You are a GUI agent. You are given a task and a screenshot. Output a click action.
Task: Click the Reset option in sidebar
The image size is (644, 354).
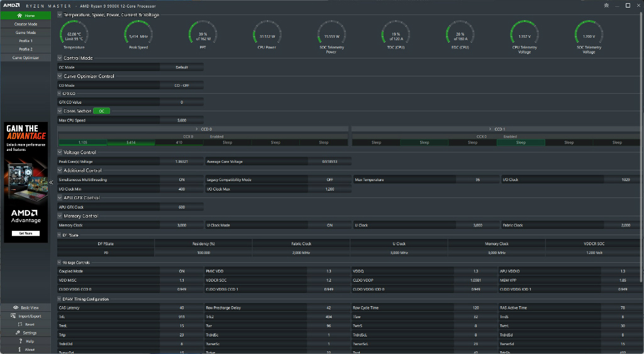tap(25, 324)
